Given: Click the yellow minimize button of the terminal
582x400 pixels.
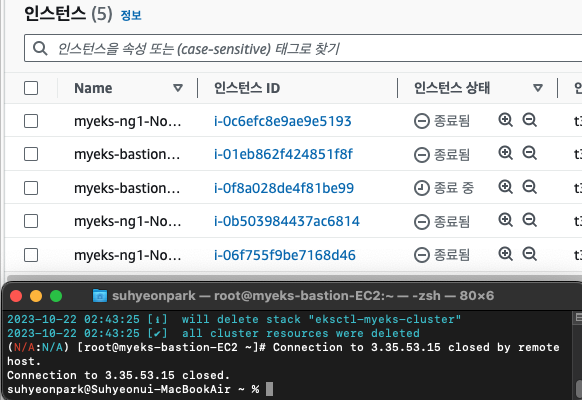Looking at the screenshot, I should tap(36, 296).
